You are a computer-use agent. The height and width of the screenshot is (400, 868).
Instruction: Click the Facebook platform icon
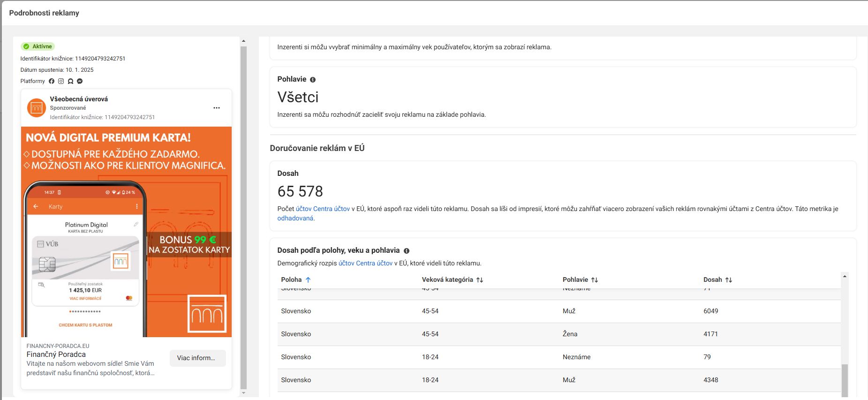click(52, 81)
